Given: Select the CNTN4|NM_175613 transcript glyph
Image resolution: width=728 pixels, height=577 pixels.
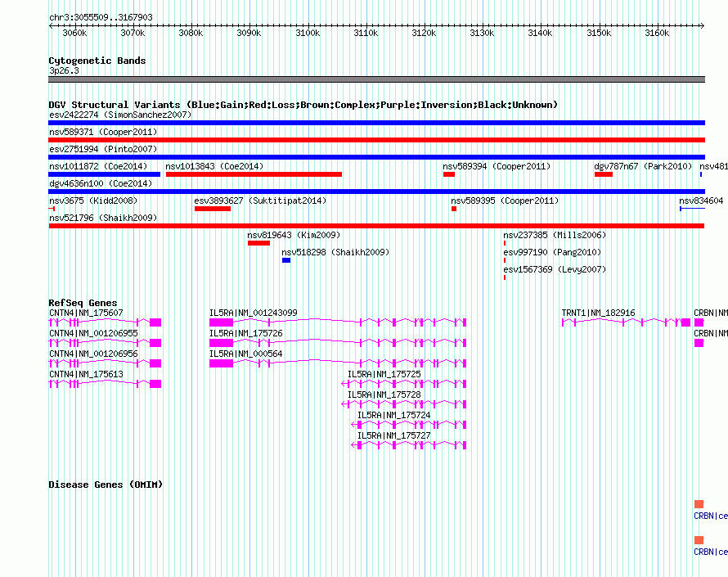Looking at the screenshot, I should pyautogui.click(x=105, y=384).
